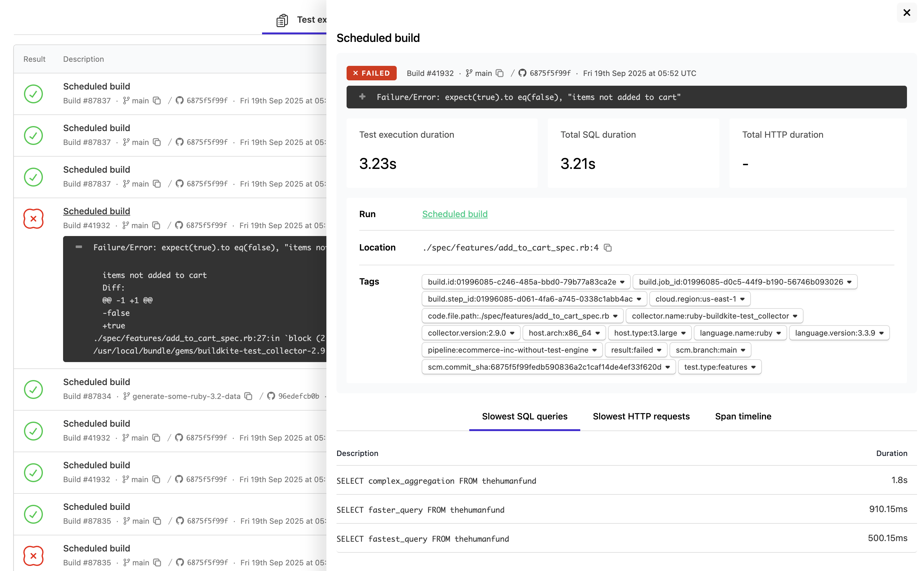Switch to the Slowest HTTP requests tab

[x=641, y=417]
